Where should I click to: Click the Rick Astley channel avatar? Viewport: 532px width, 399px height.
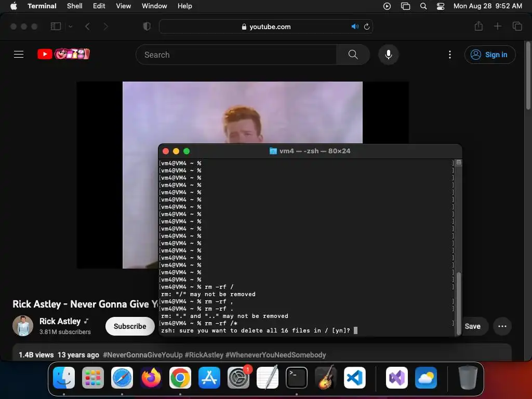click(x=23, y=326)
